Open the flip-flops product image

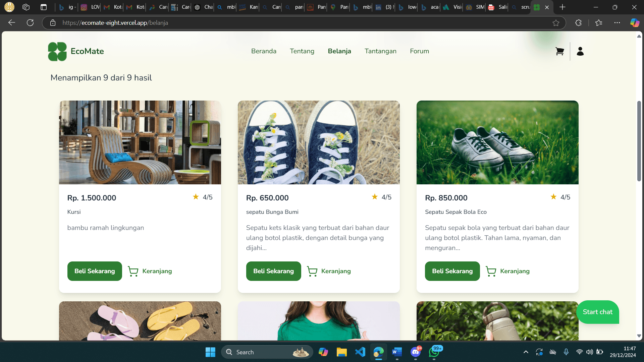point(140,321)
